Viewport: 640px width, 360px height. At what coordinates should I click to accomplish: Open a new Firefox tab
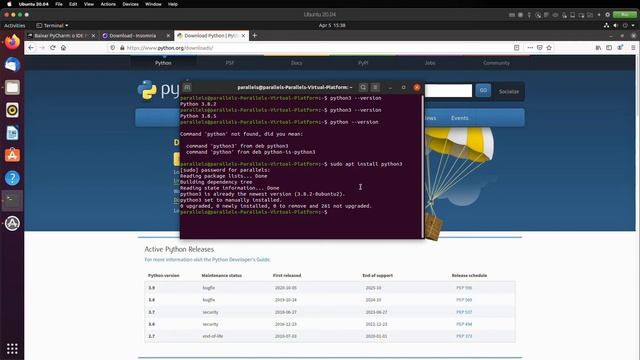(x=254, y=36)
